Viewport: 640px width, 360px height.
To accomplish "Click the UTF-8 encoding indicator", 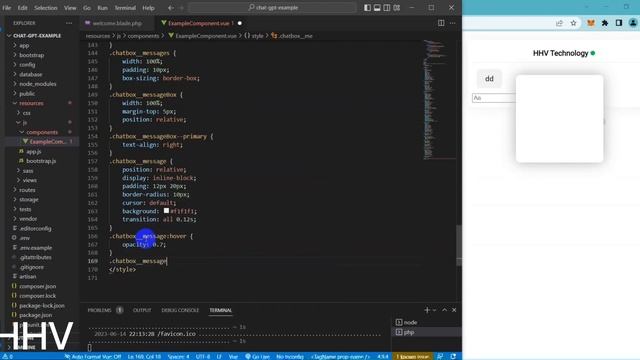I will (x=202, y=356).
